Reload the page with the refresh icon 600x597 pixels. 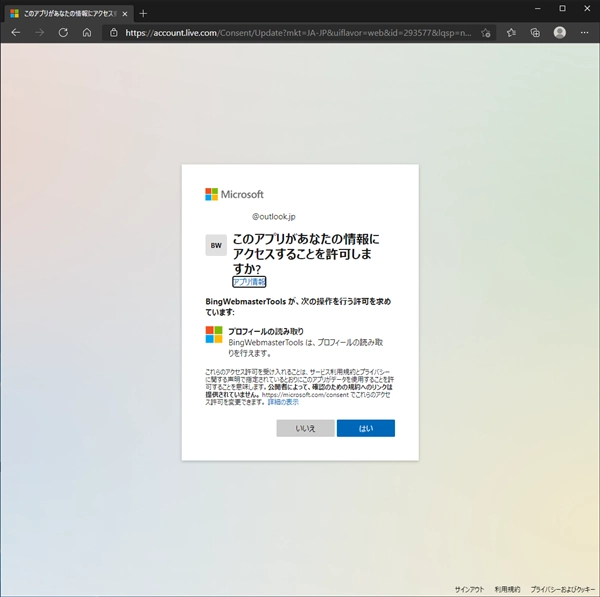(63, 33)
